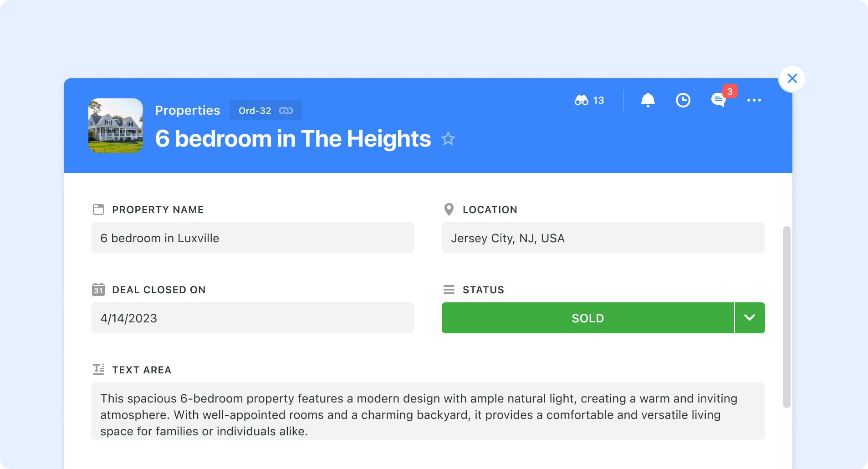868x469 pixels.
Task: Click the Property Name field icon
Action: (98, 209)
